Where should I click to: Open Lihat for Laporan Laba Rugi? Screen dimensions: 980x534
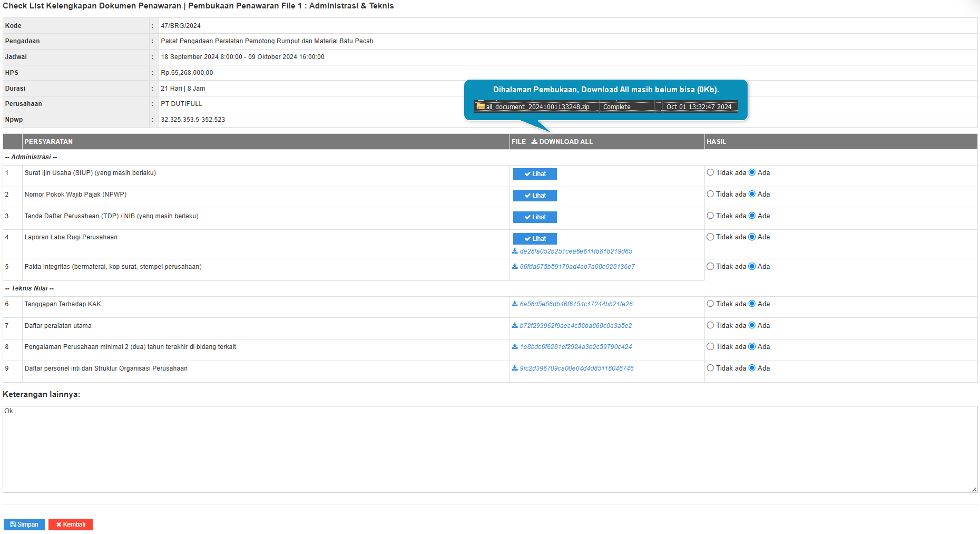pyautogui.click(x=535, y=239)
